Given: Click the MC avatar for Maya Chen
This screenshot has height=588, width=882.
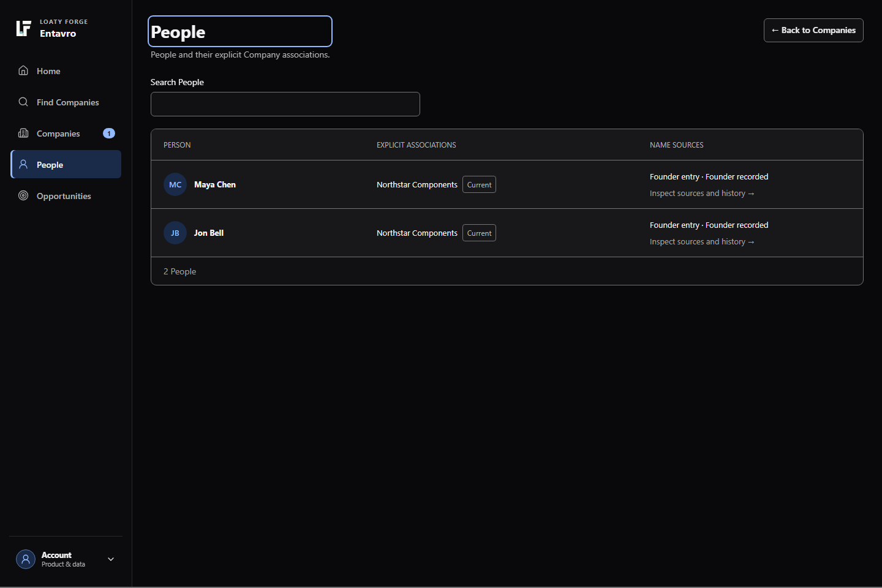Looking at the screenshot, I should tap(175, 184).
